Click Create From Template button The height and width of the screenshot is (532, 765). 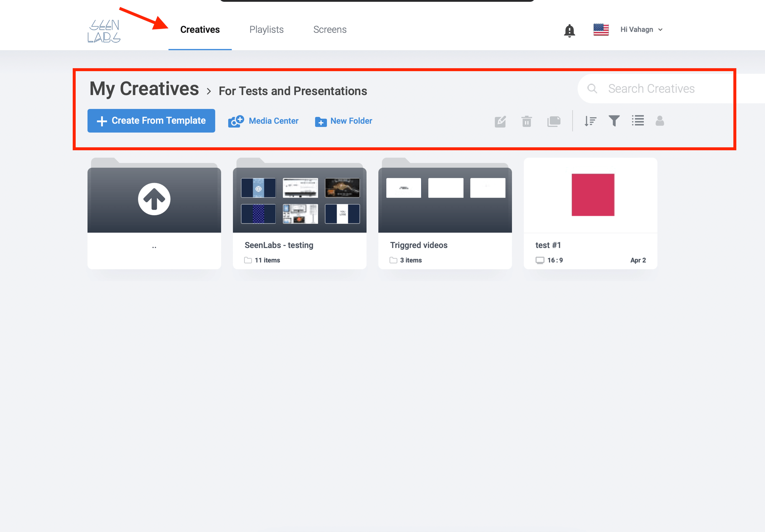(151, 121)
